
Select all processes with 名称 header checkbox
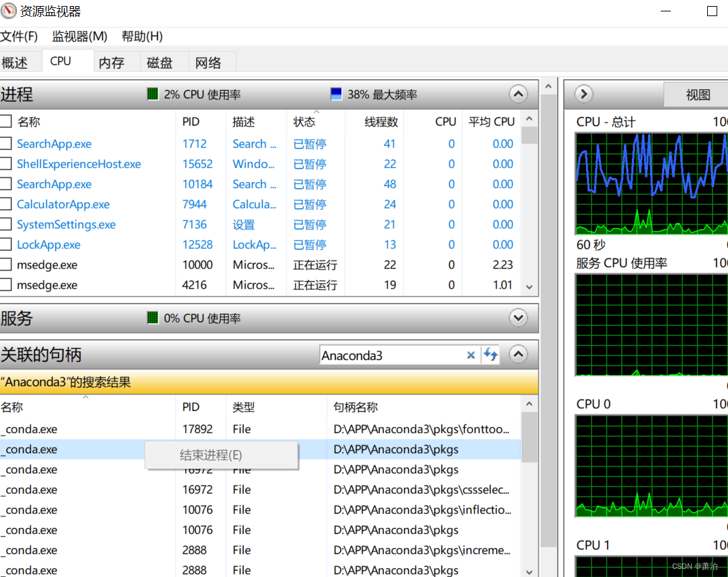point(5,122)
